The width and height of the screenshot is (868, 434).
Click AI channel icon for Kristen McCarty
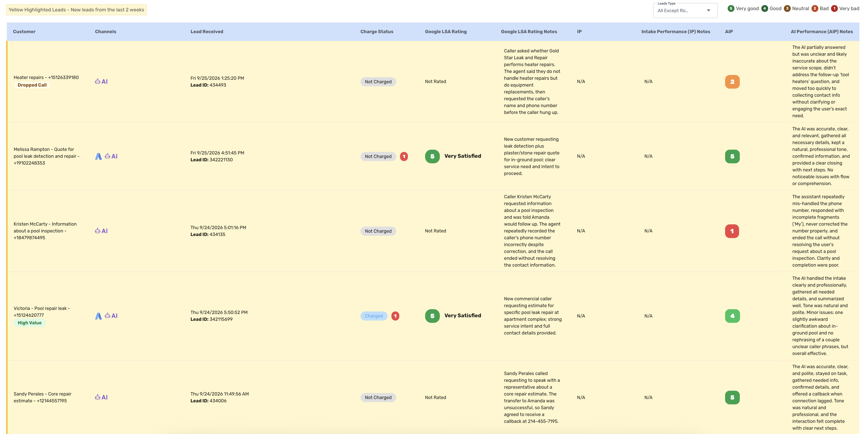pyautogui.click(x=101, y=231)
